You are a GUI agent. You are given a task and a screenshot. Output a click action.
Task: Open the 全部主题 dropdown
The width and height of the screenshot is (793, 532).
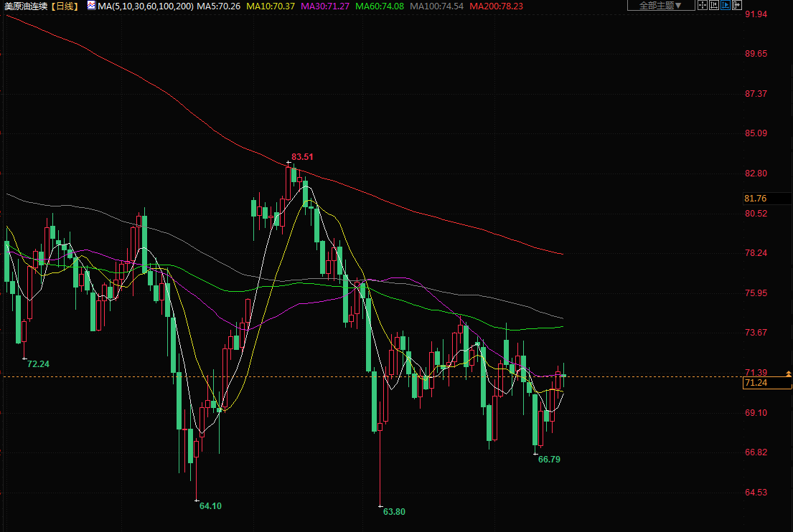[661, 6]
